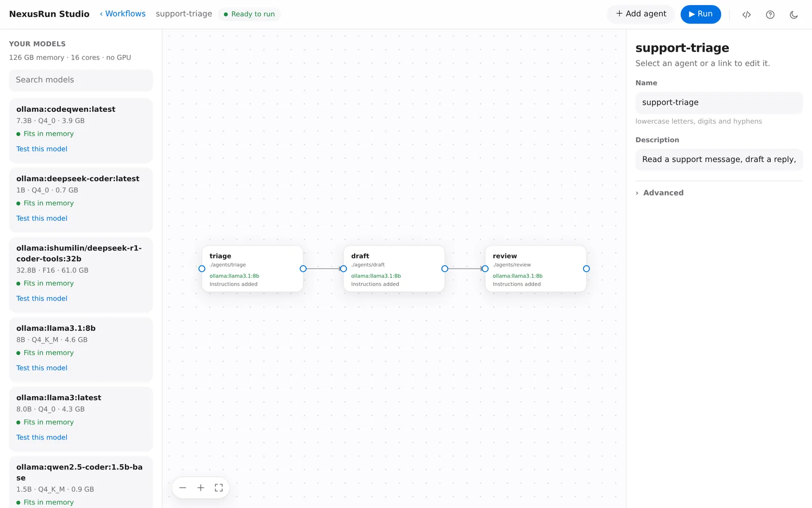The width and height of the screenshot is (812, 508).
Task: Click the ollama:llama3:latest model name
Action: click(59, 398)
